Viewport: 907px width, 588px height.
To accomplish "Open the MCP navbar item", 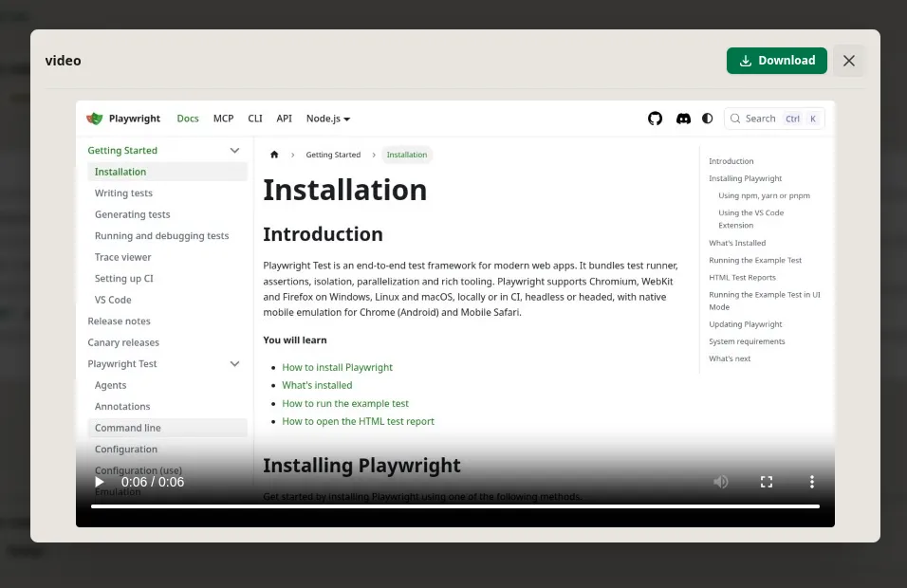I will (223, 119).
